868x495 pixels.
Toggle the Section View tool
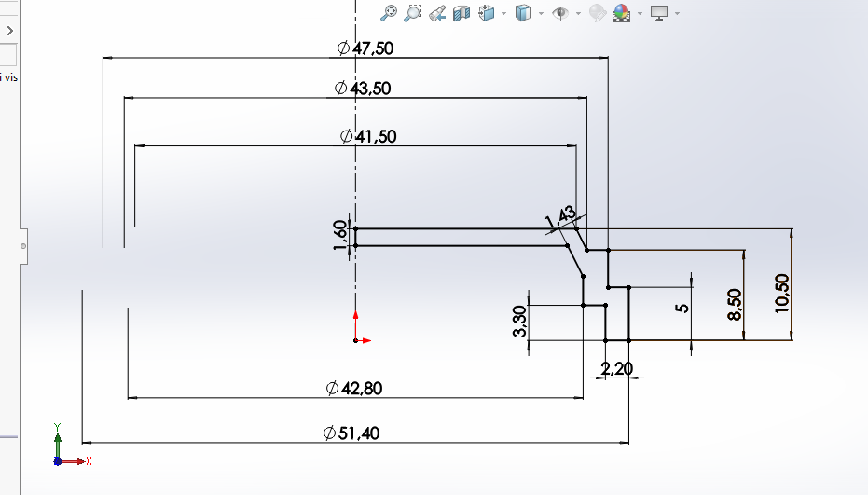coord(462,13)
